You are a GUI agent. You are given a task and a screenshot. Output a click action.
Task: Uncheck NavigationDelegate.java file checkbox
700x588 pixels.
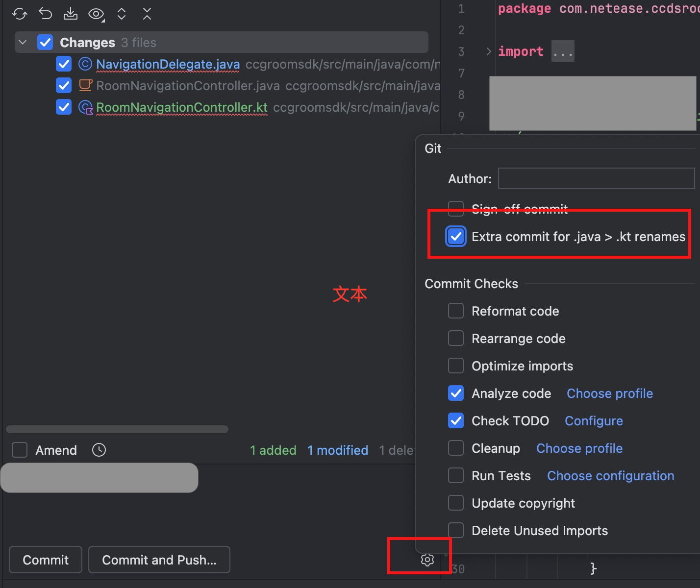coord(64,64)
